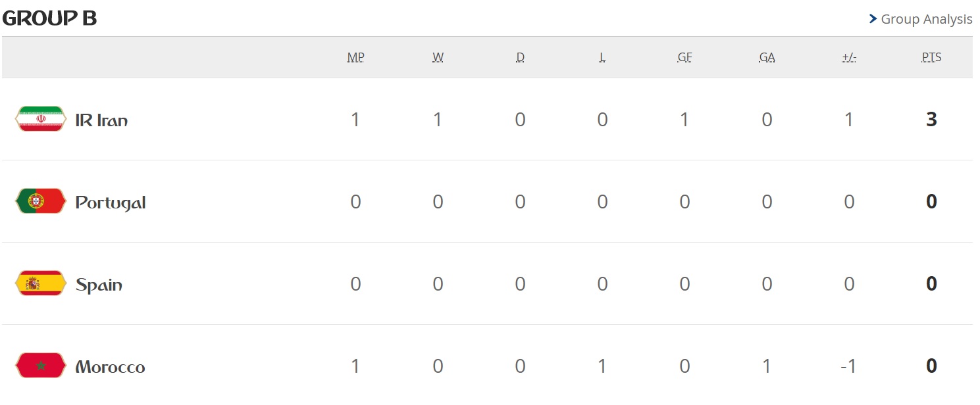Open the IR Iran team name

pyautogui.click(x=101, y=120)
